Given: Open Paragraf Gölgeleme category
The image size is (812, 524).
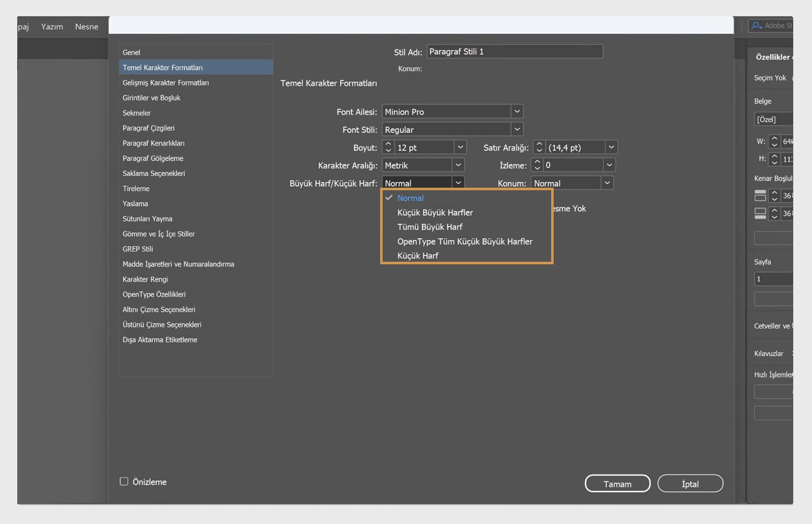Looking at the screenshot, I should click(196, 158).
